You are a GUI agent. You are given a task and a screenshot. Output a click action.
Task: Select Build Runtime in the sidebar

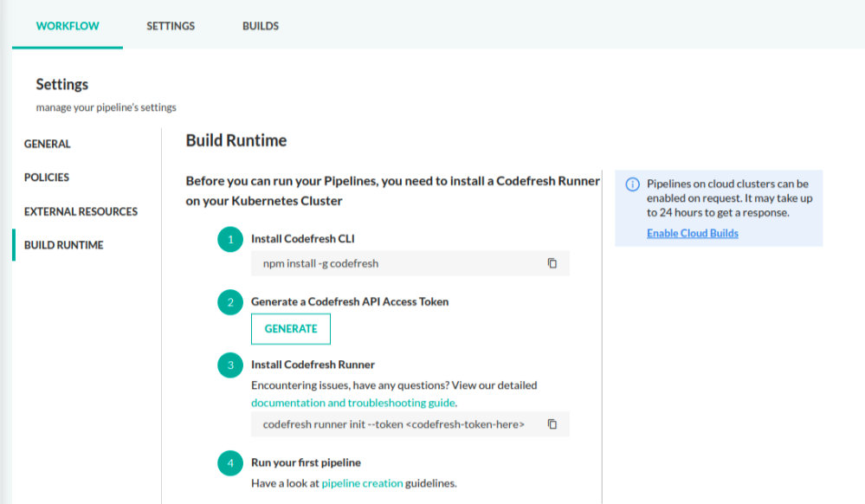click(64, 245)
